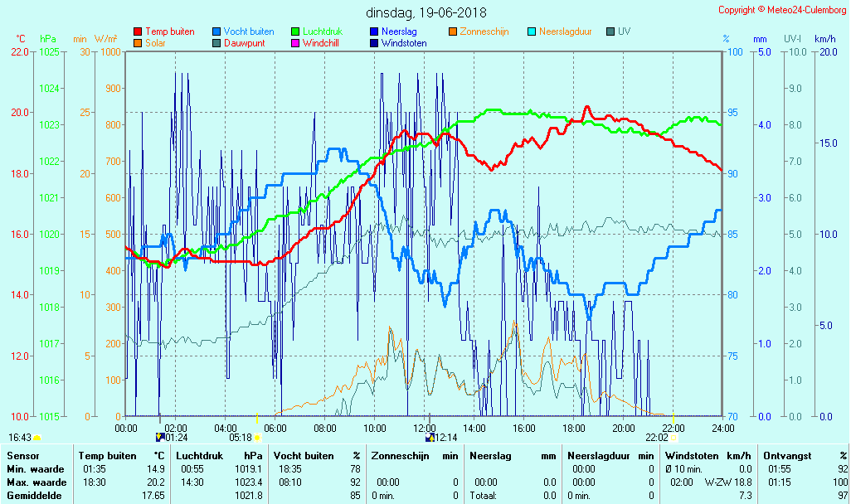851x504 pixels.
Task: Click the green Luchtdruk legend square
Action: (x=295, y=31)
